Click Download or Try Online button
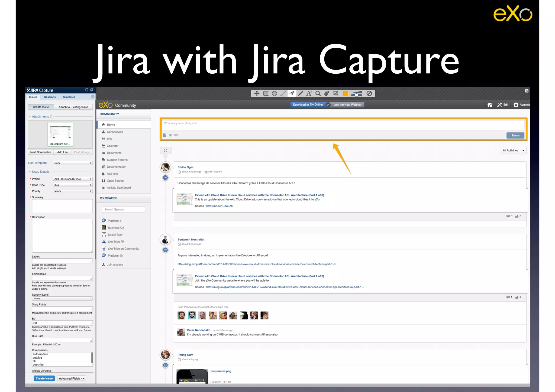 point(308,105)
